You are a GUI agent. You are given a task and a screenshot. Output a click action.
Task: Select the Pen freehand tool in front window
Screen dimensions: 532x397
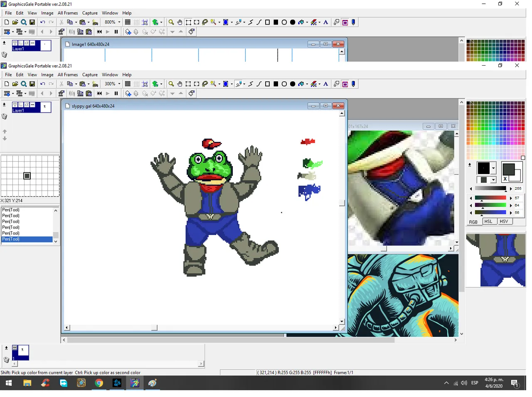238,84
